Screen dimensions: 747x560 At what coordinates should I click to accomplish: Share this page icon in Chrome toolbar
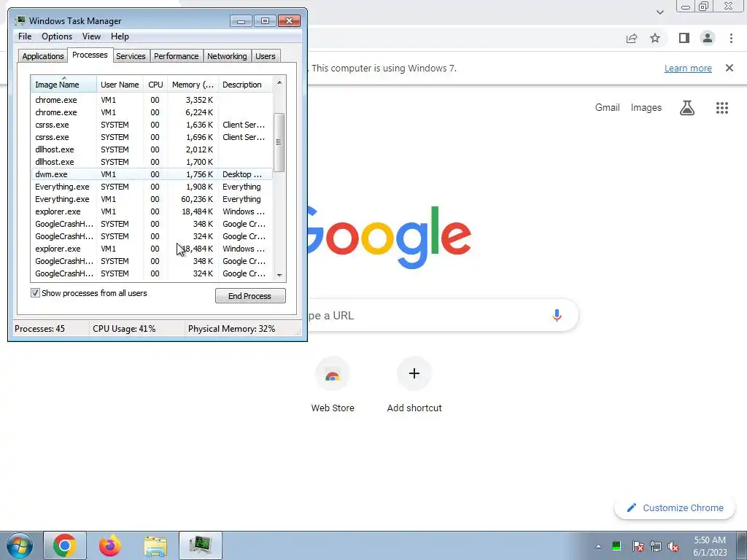coord(632,38)
